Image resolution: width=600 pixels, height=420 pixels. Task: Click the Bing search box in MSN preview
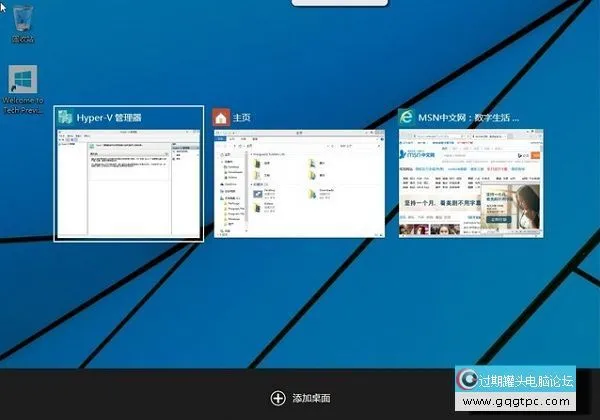click(x=455, y=155)
